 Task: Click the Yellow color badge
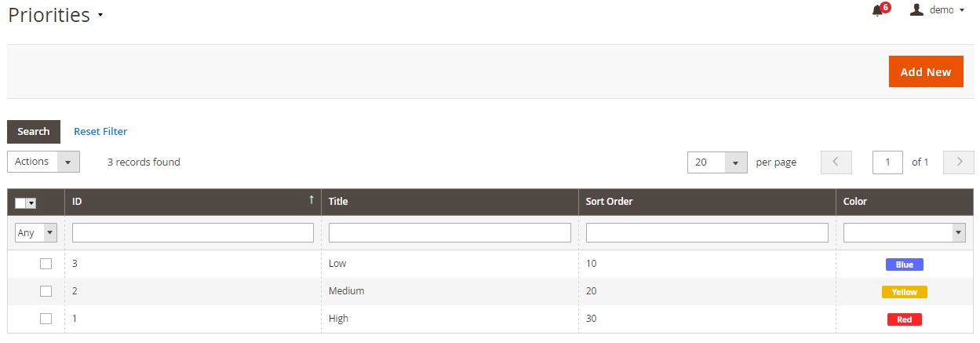[x=905, y=292]
